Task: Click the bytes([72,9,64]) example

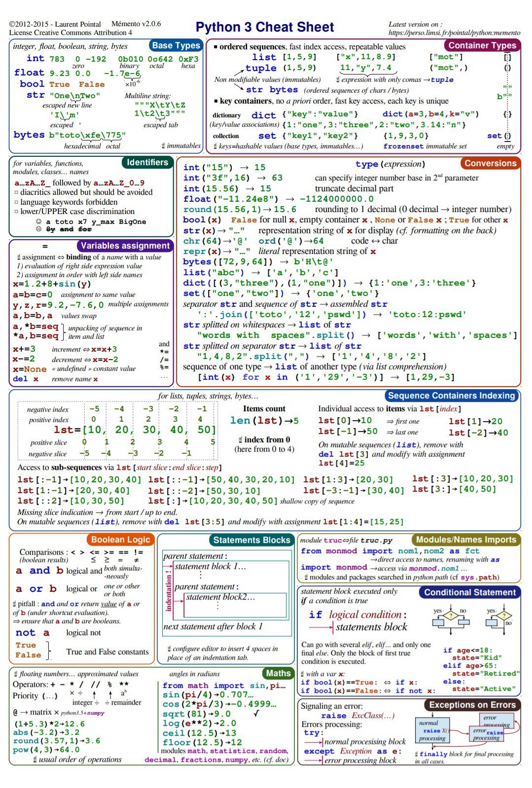Action: pos(258,262)
